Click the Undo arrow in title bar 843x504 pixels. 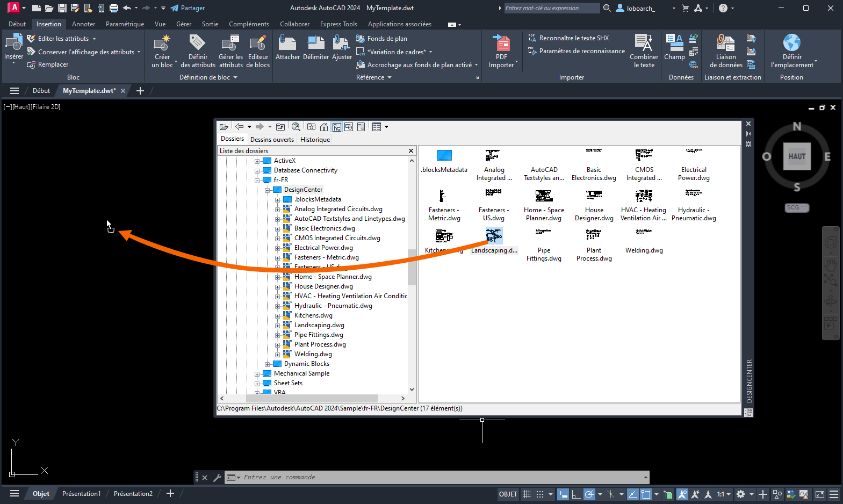[127, 8]
